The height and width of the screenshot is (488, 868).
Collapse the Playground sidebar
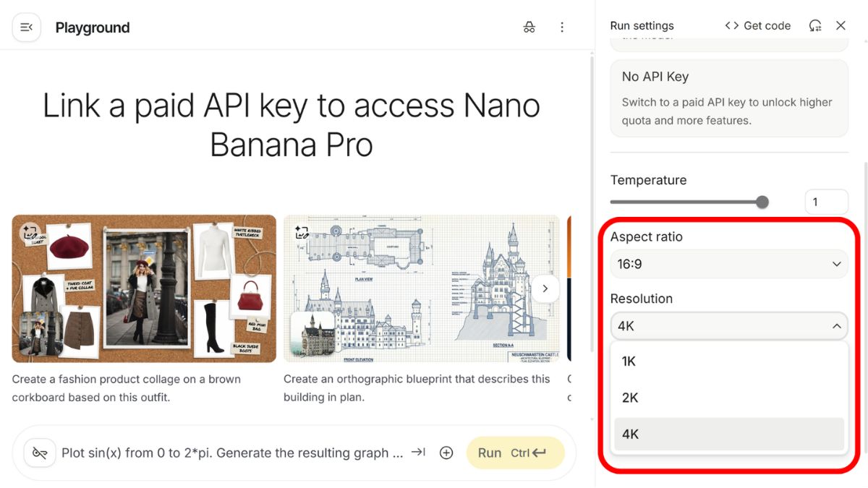pyautogui.click(x=26, y=27)
